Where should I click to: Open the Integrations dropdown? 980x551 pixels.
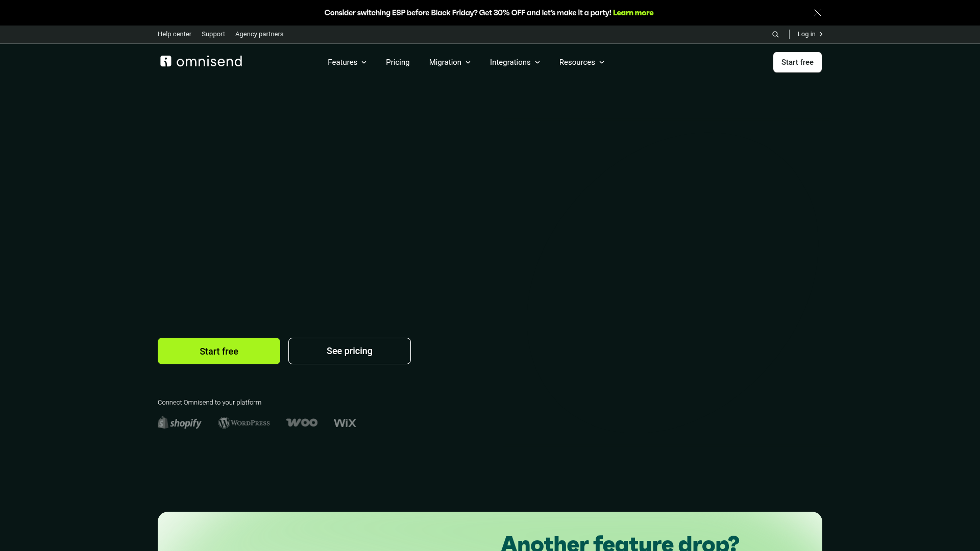(514, 62)
